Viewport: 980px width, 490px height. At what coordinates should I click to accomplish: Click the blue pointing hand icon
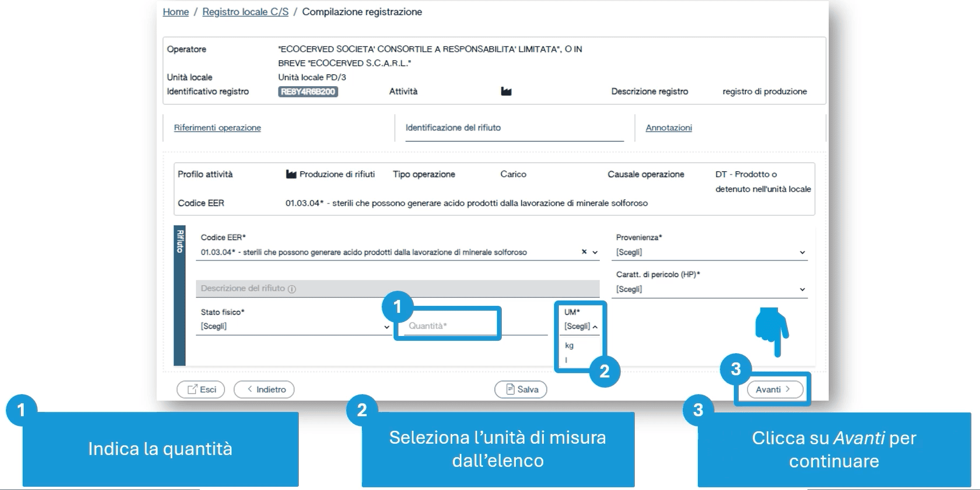772,331
